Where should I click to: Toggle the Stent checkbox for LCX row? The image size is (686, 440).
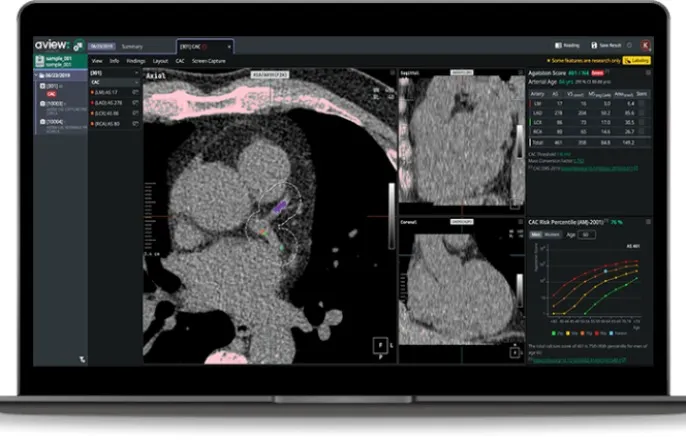coord(641,122)
